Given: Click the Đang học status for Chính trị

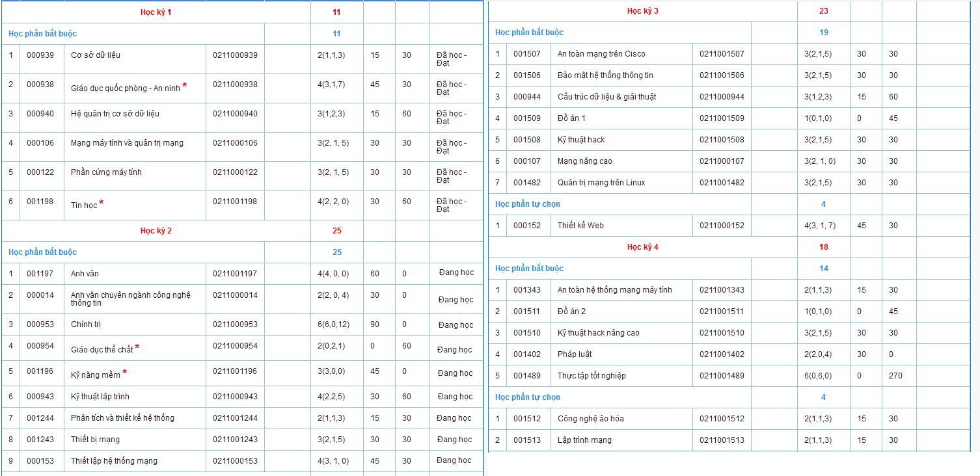Looking at the screenshot, I should point(456,325).
